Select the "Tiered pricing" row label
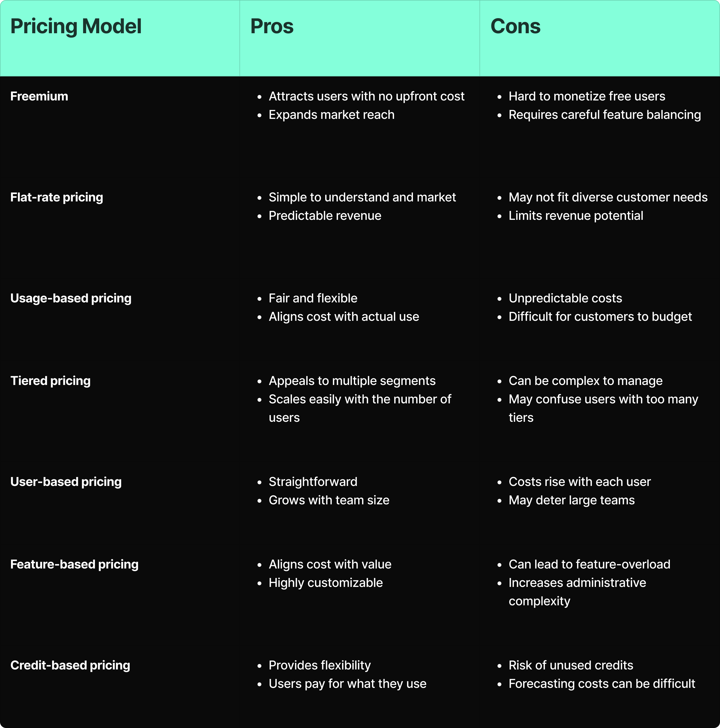 pyautogui.click(x=51, y=381)
